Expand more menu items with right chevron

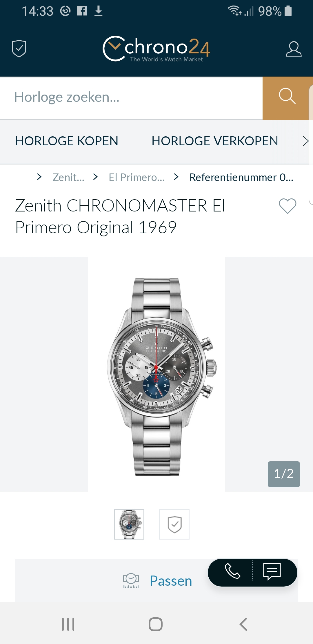305,141
